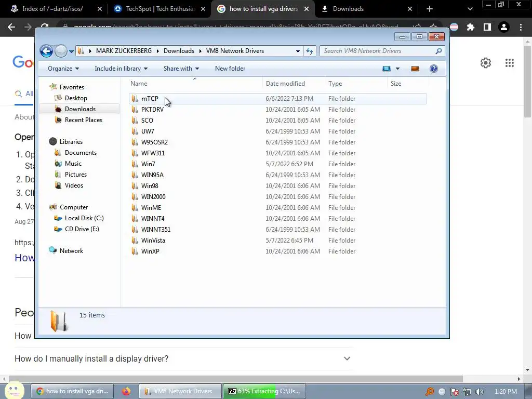Select the WINNT351 folder name
532x399 pixels.
(156, 229)
